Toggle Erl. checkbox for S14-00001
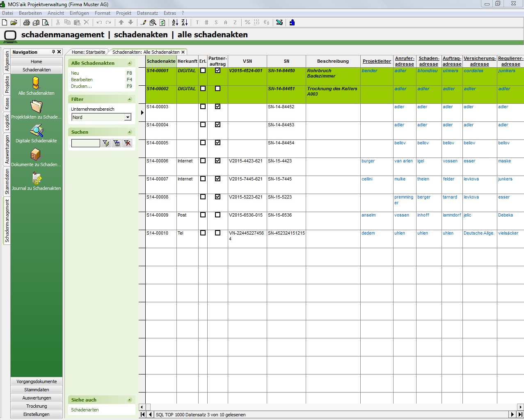The image size is (524, 420). 203,71
